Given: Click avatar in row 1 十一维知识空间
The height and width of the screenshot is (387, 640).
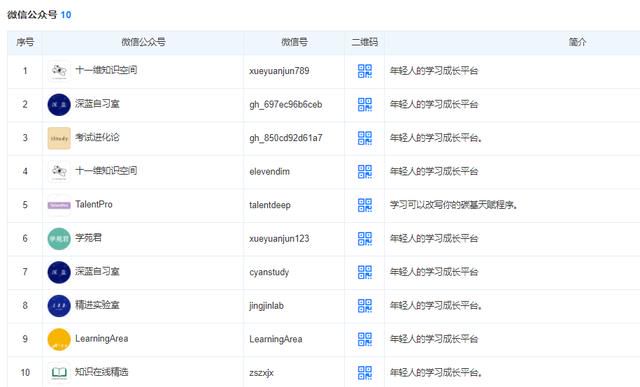Looking at the screenshot, I should (x=59, y=71).
